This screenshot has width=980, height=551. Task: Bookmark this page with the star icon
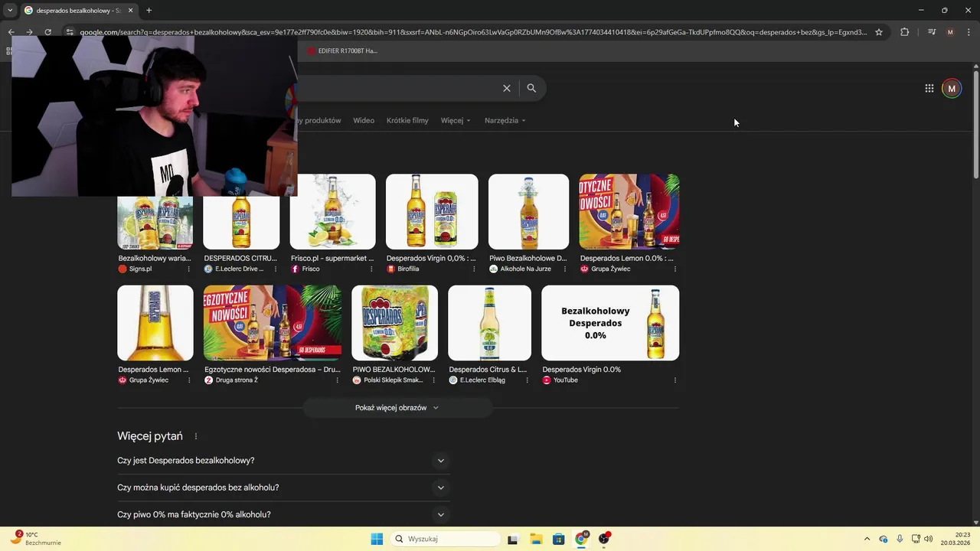879,32
